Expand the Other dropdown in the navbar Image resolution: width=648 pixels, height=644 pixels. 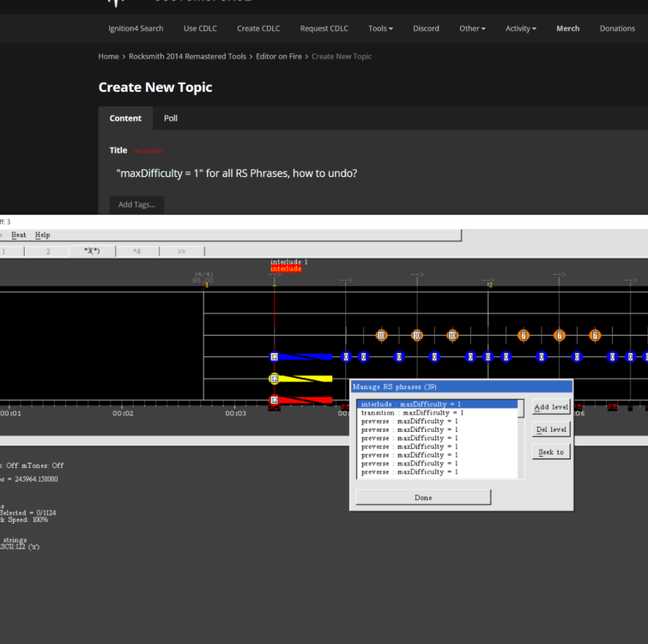(x=471, y=28)
